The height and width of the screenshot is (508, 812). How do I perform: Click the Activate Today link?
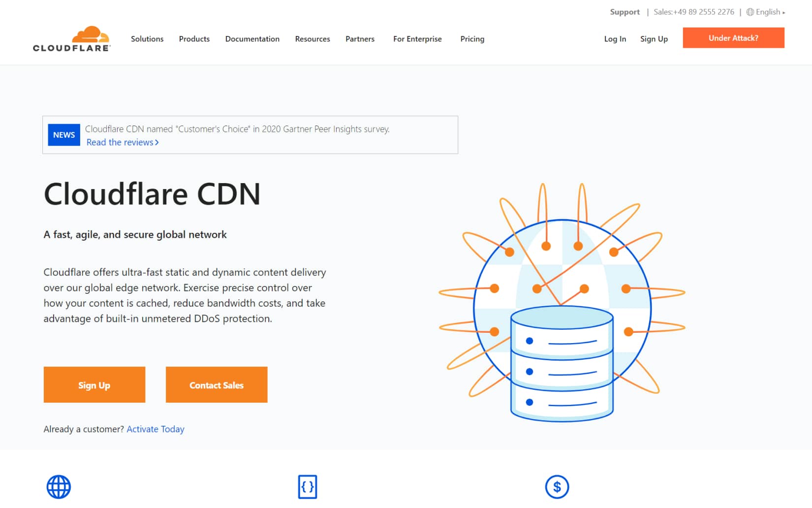point(156,429)
